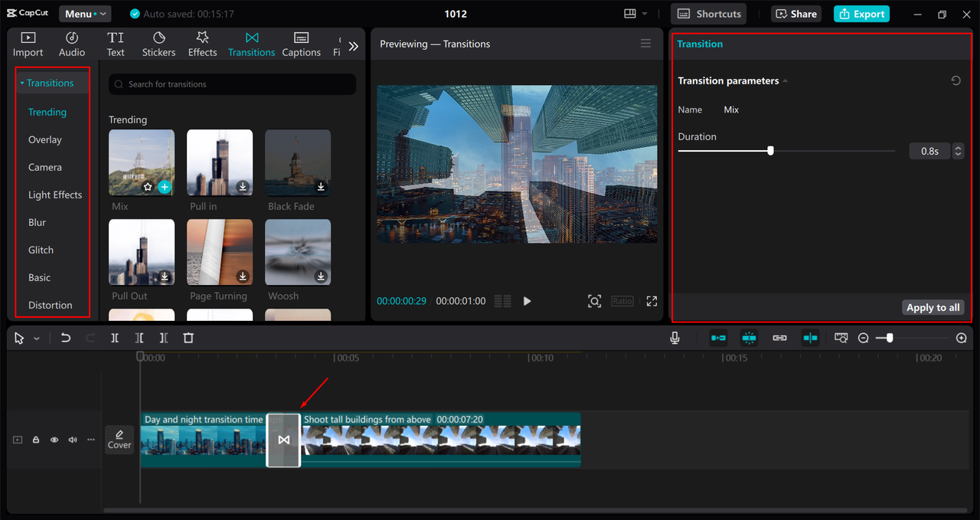Image resolution: width=980 pixels, height=520 pixels.
Task: Edit the project Cover
Action: pos(119,440)
